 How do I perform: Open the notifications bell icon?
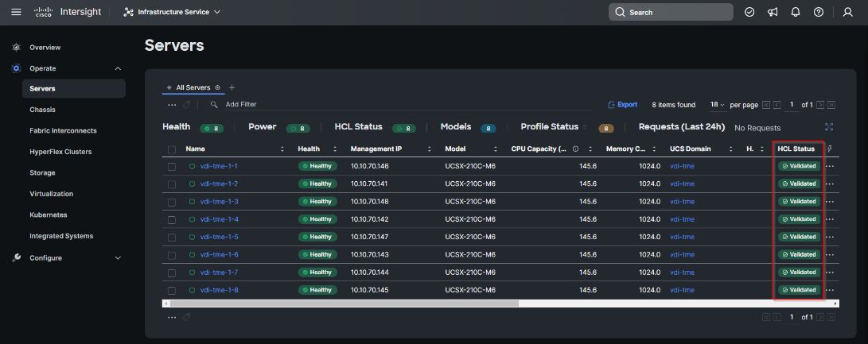[x=796, y=12]
